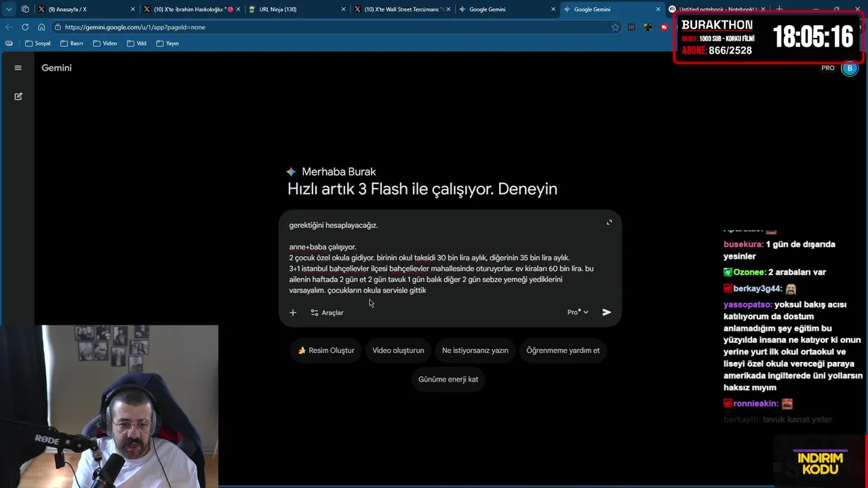This screenshot has width=868, height=488.
Task: Choose the Günüme enerji kat chip
Action: point(448,380)
